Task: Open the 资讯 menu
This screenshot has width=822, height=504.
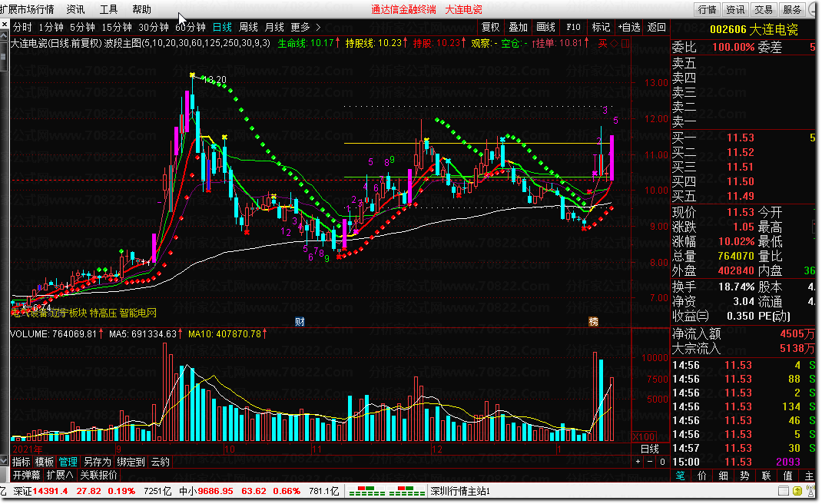Action: (x=75, y=9)
